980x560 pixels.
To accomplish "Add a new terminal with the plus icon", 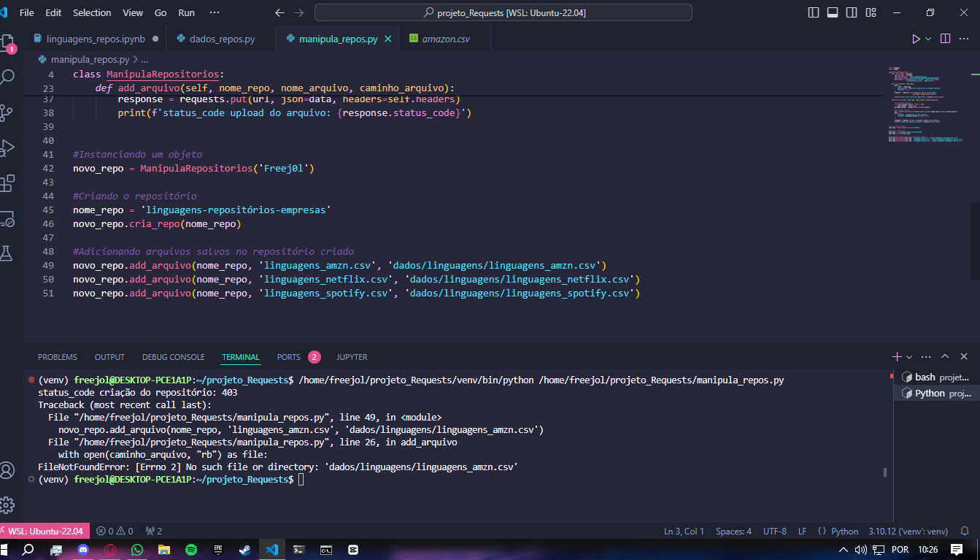I will click(x=897, y=357).
